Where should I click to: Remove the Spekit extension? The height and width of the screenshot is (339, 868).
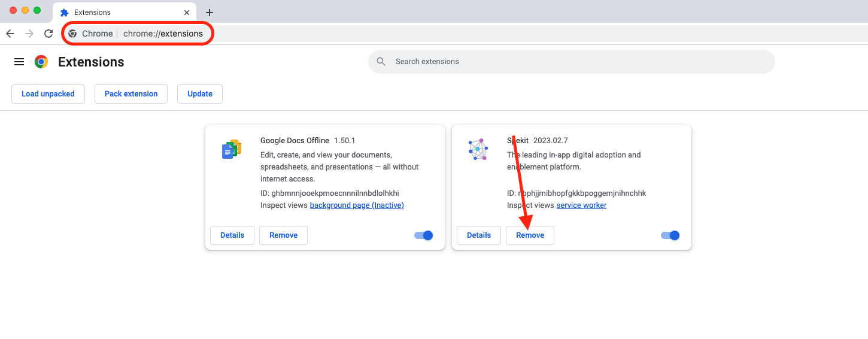(x=530, y=235)
